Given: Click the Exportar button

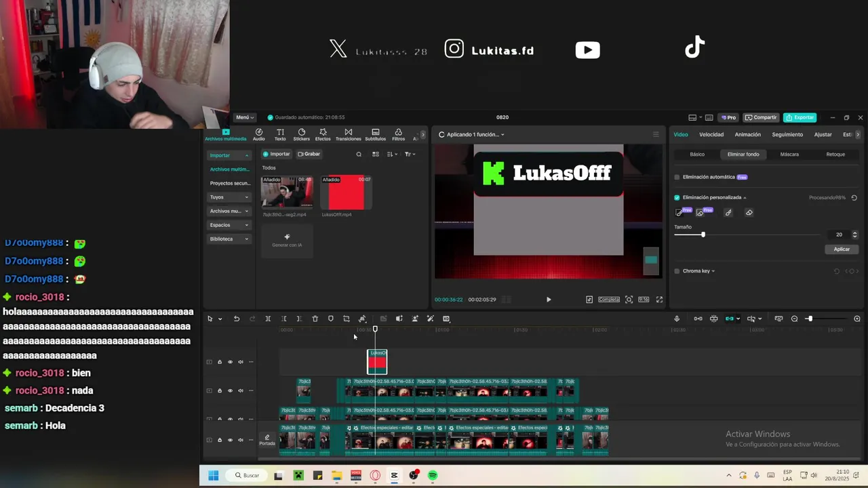Looking at the screenshot, I should [x=800, y=117].
